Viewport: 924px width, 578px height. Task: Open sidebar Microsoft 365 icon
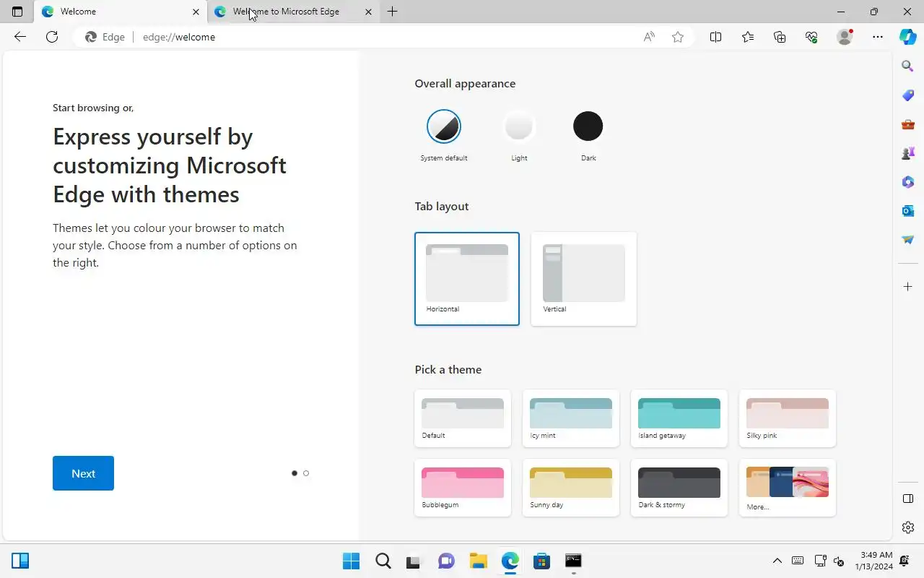coord(908,182)
